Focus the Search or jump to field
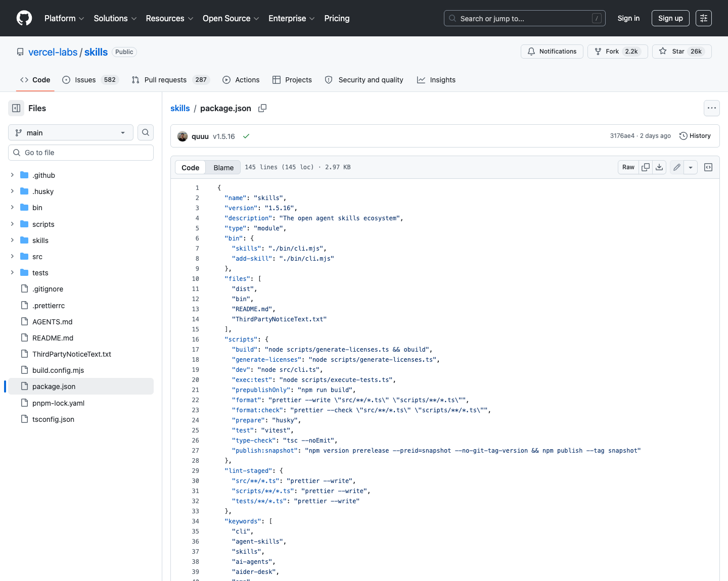The image size is (728, 581). tap(525, 18)
